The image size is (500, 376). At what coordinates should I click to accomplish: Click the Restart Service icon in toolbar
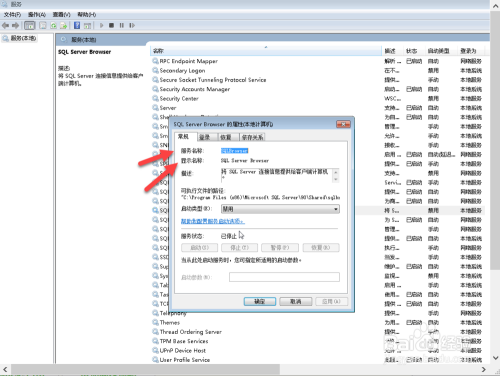coord(132,25)
